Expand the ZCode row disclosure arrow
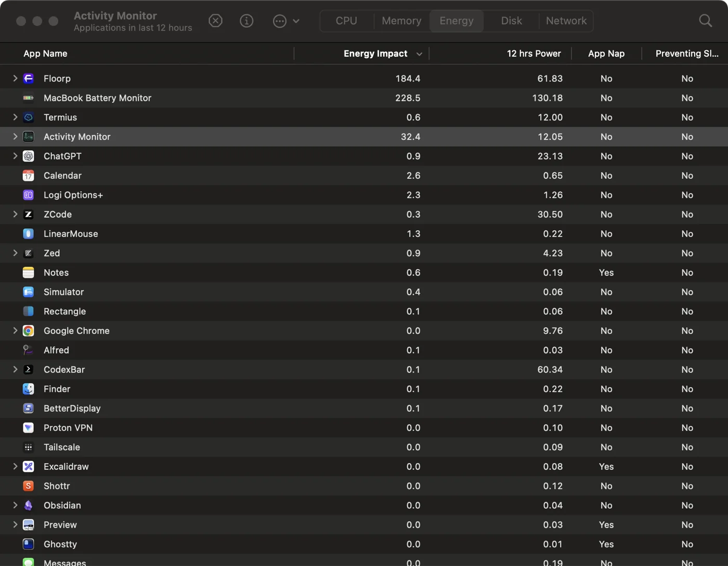The height and width of the screenshot is (566, 728). point(15,214)
